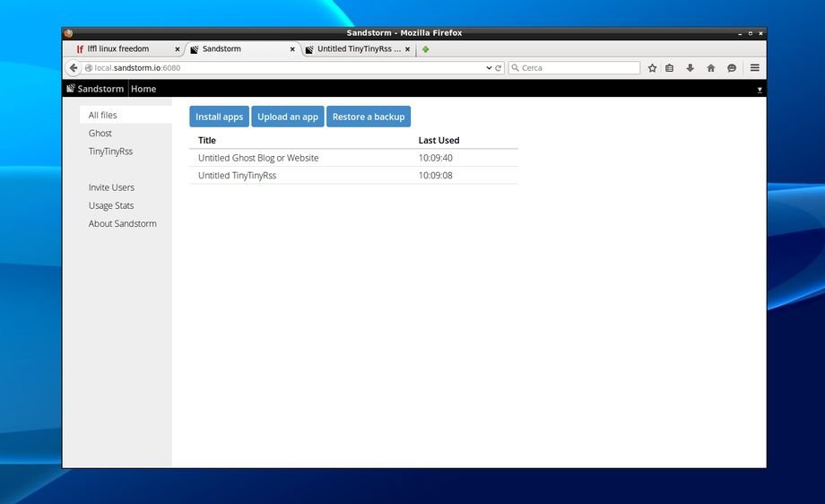Open Untitled Ghost Blog or Website grain

[x=258, y=158]
